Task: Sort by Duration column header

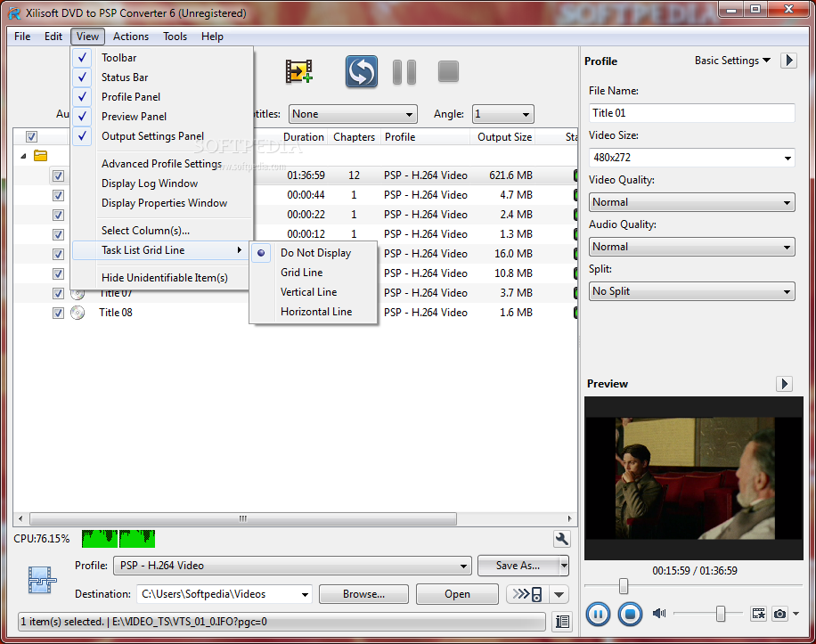Action: tap(304, 137)
